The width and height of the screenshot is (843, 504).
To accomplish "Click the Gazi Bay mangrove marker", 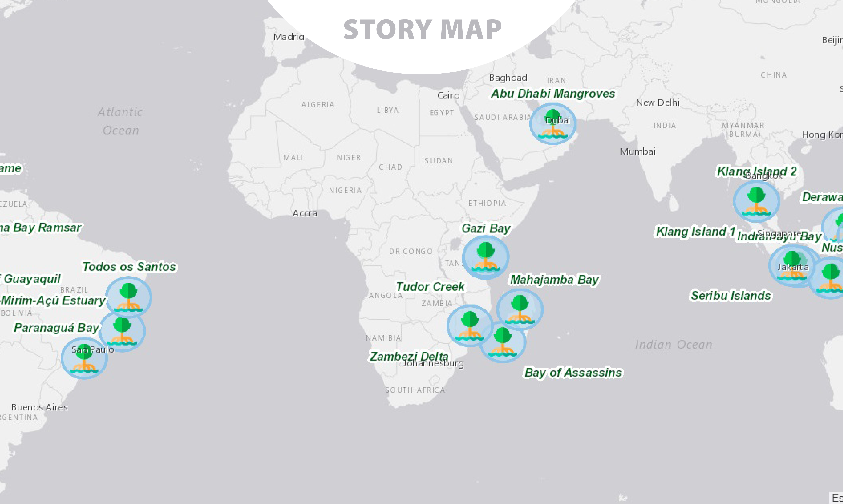I will point(485,257).
